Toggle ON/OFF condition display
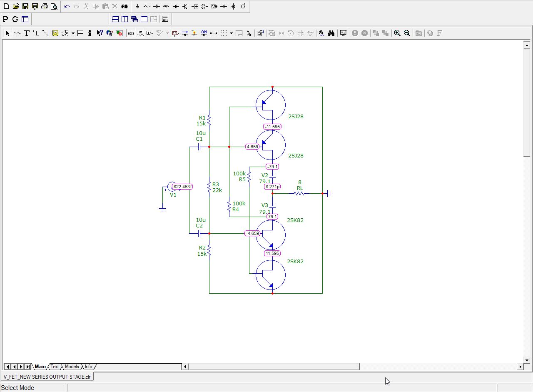This screenshot has width=533, height=392. pyautogui.click(x=204, y=33)
